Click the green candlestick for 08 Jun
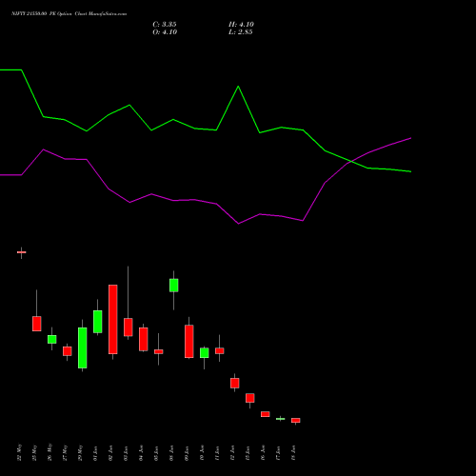476x476 pixels. click(174, 286)
